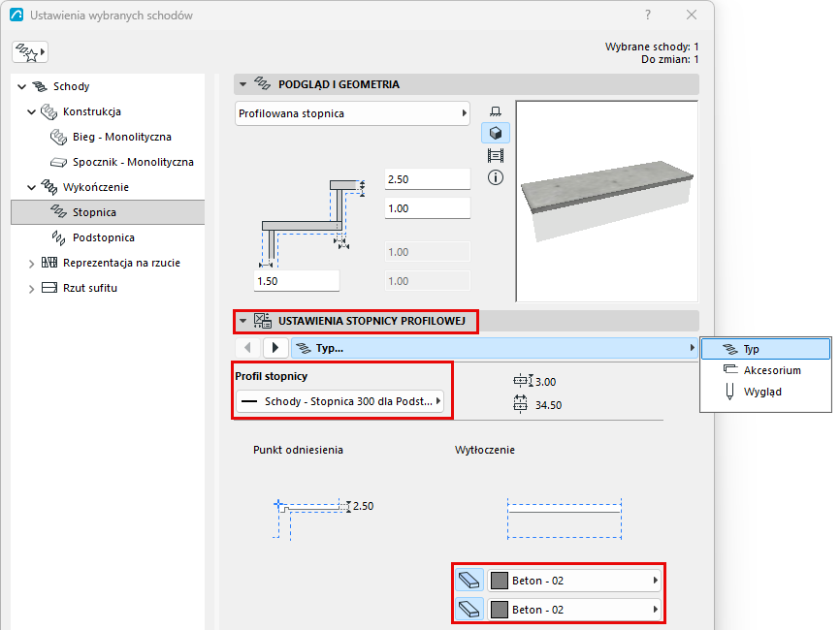Open the info icon beside preview

496,177
